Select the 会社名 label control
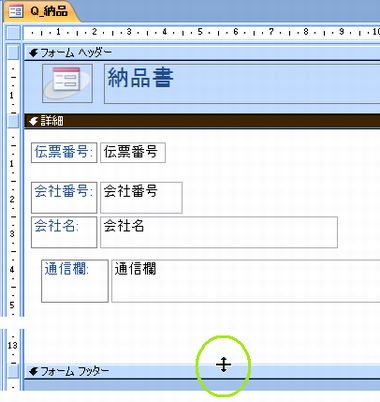The image size is (380, 402). tap(64, 232)
